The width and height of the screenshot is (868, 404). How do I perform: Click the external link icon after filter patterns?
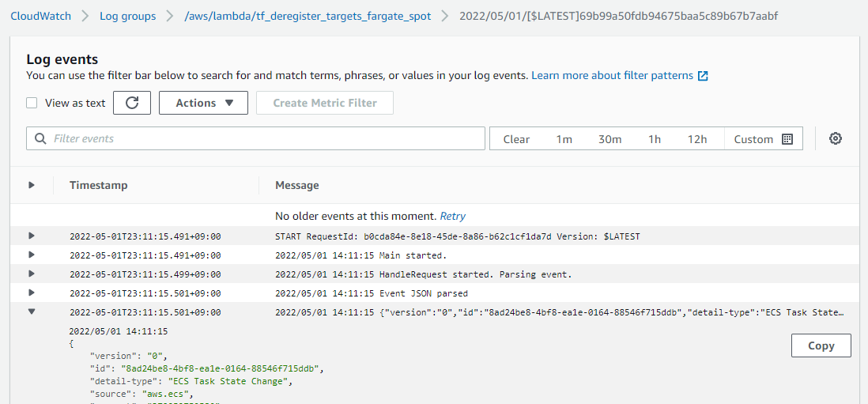(x=703, y=76)
